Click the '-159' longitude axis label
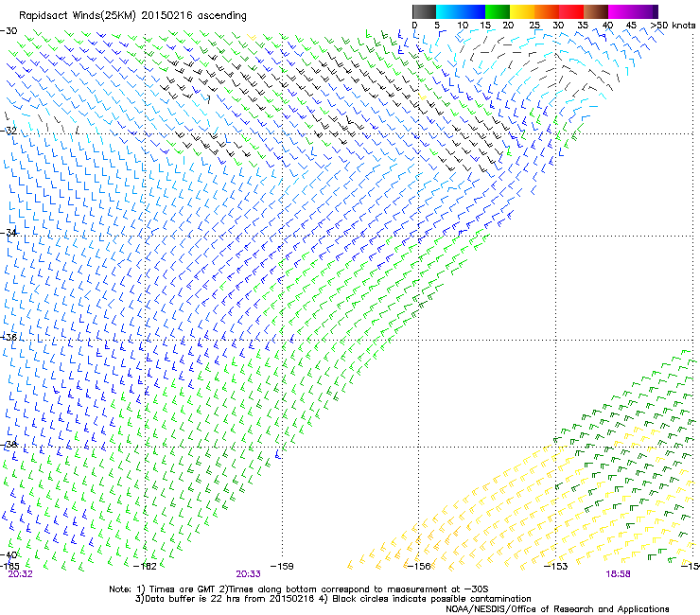Viewport: 700px width, 615px height. (282, 567)
